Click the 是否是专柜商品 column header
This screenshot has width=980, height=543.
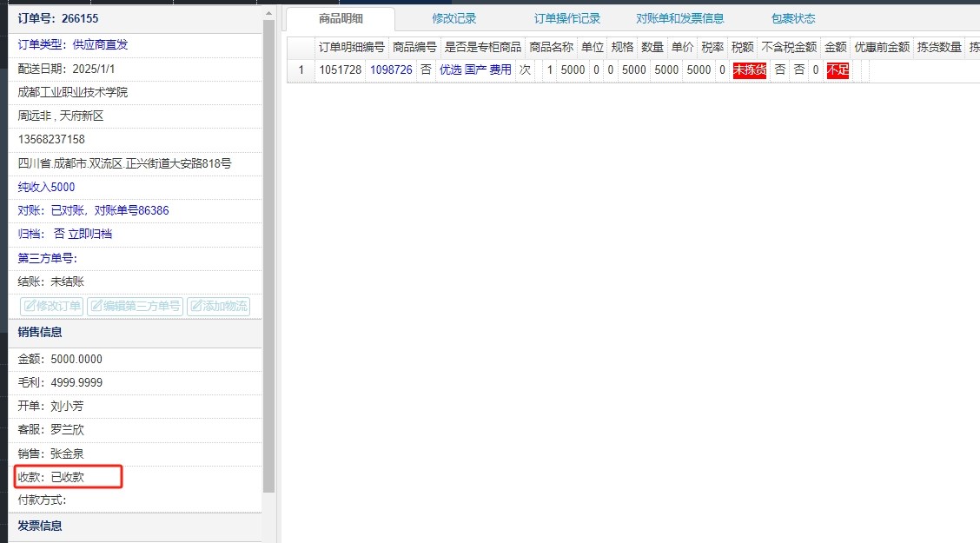pos(482,47)
